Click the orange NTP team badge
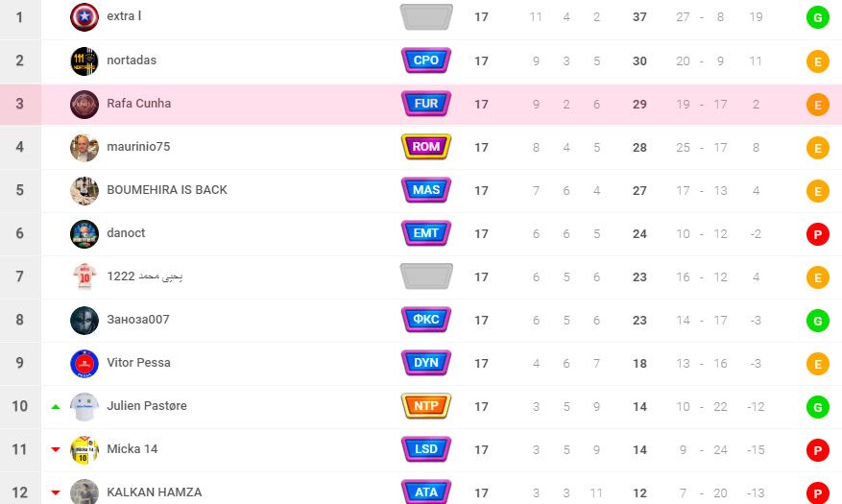This screenshot has height=504, width=842. coord(426,406)
